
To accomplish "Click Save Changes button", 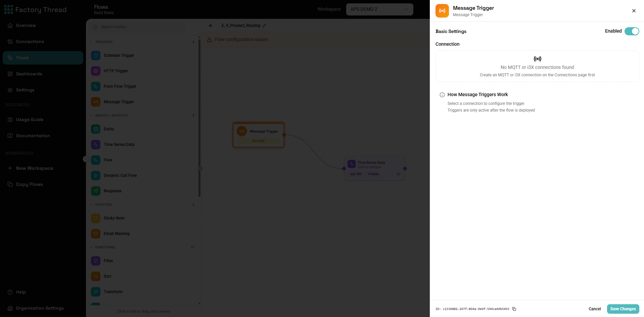I will pyautogui.click(x=623, y=309).
